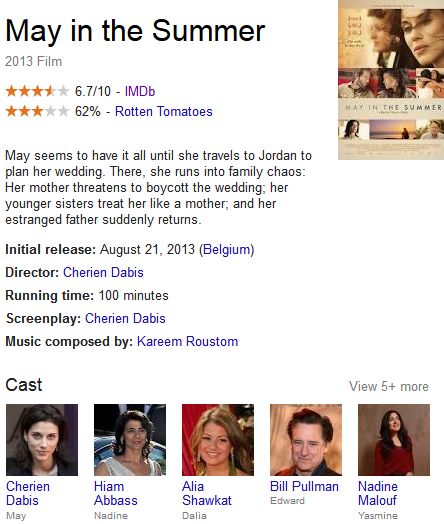Click Alia Shawkat cast photo
Viewport: 444px width, 524px height.
pyautogui.click(x=218, y=440)
